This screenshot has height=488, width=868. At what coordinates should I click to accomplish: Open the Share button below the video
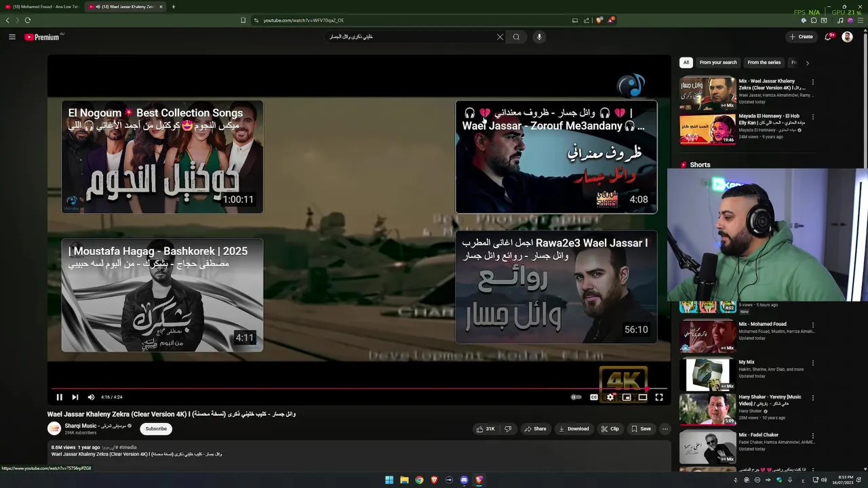535,429
